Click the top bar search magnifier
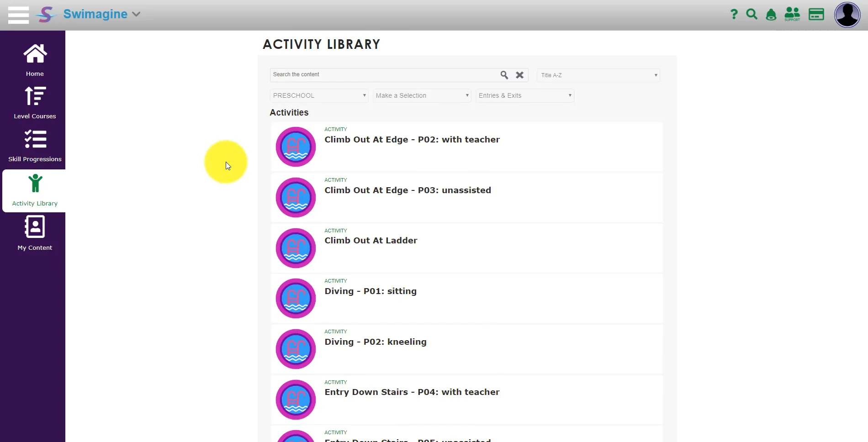Image resolution: width=868 pixels, height=442 pixels. click(x=752, y=14)
